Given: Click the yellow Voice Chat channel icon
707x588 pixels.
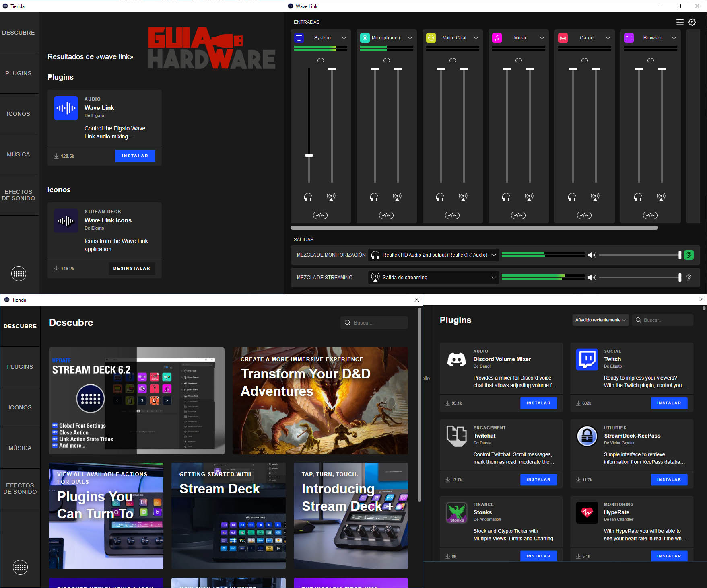Looking at the screenshot, I should coord(431,38).
